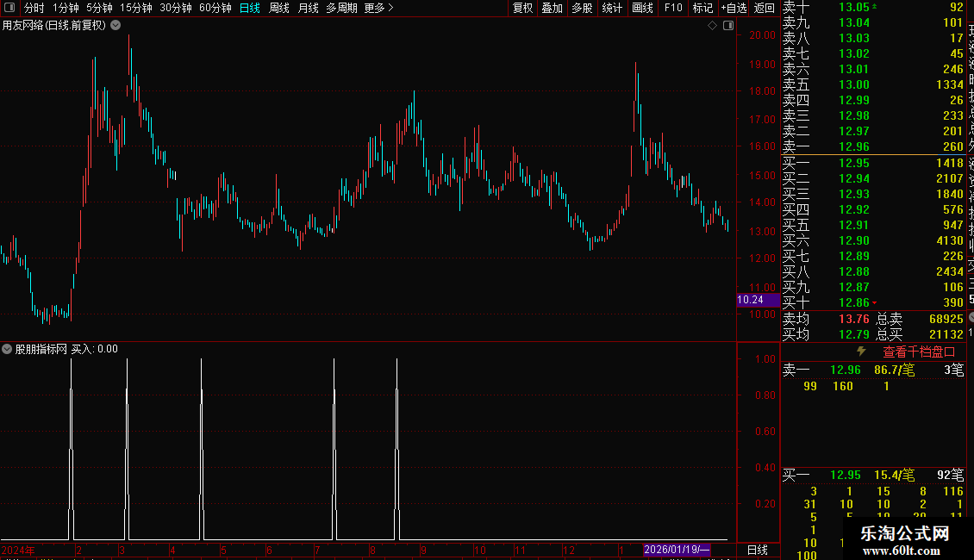Select the 买一 12.95 order book row

873,163
